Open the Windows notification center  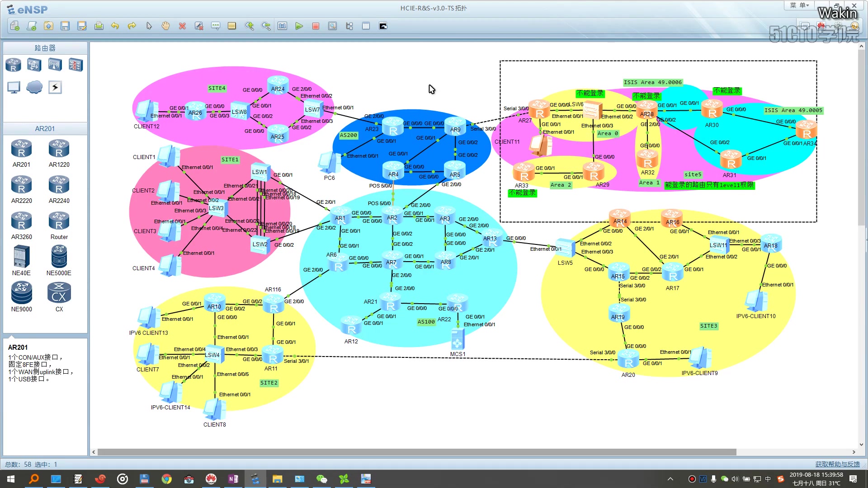point(853,479)
